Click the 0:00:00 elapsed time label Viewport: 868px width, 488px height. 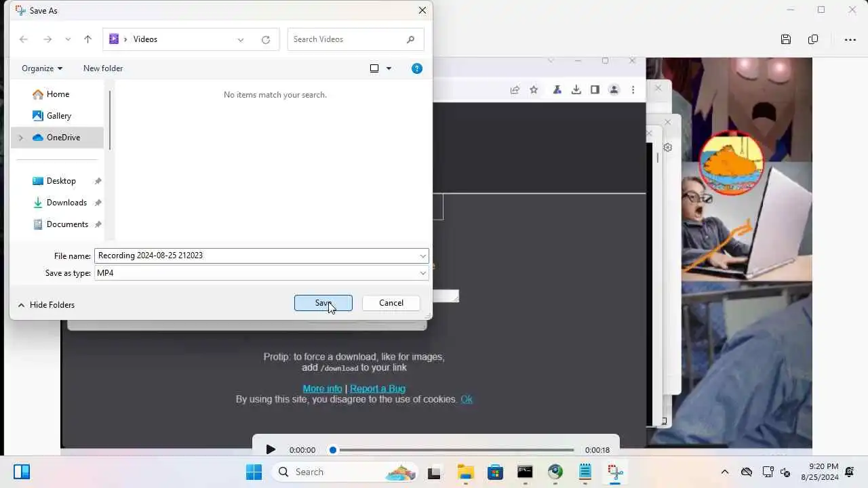pos(302,450)
